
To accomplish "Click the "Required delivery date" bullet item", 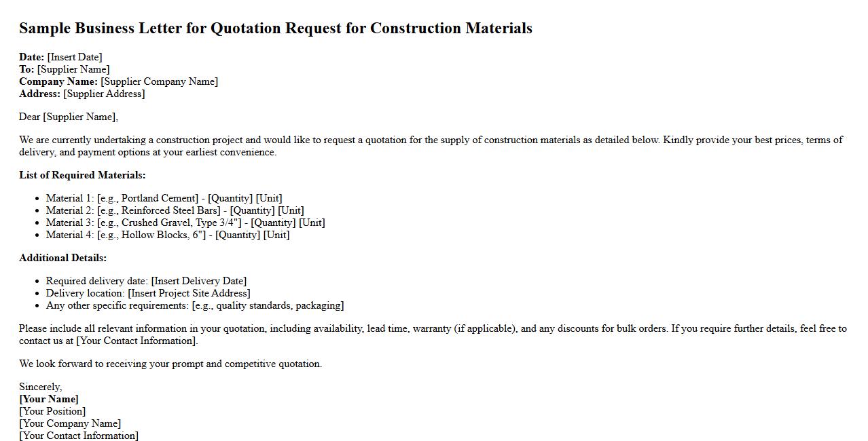I will tap(146, 281).
